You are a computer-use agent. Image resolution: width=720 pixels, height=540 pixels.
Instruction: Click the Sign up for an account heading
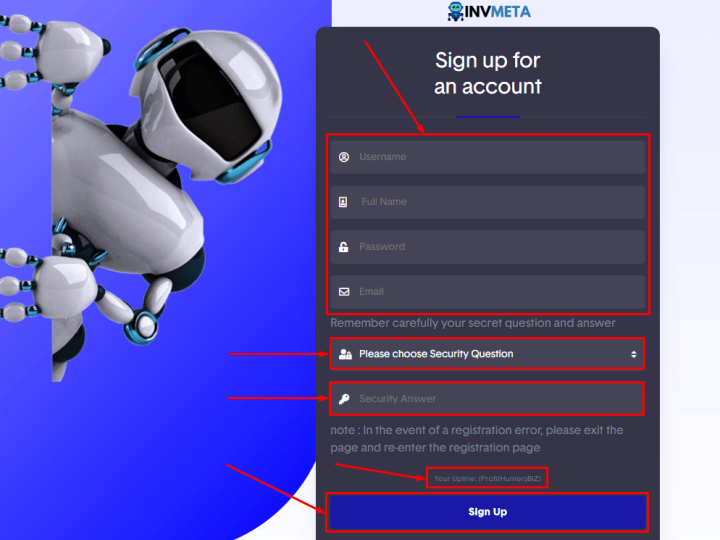click(x=488, y=73)
